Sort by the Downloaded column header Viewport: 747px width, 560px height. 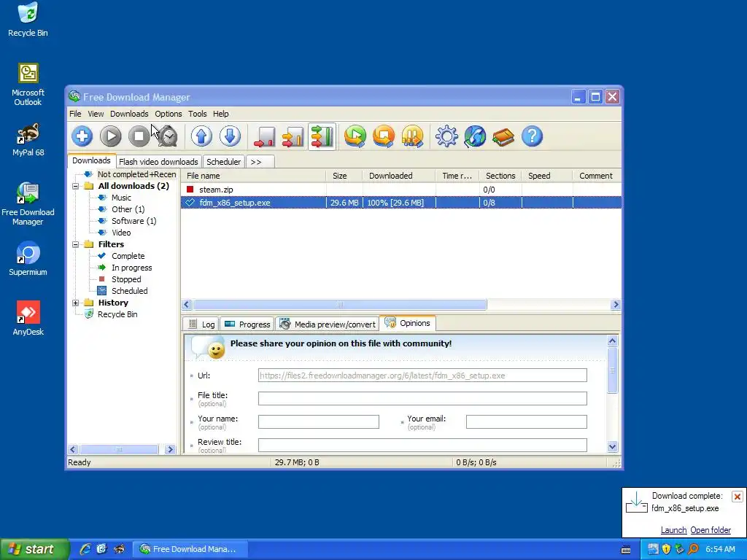(399, 176)
